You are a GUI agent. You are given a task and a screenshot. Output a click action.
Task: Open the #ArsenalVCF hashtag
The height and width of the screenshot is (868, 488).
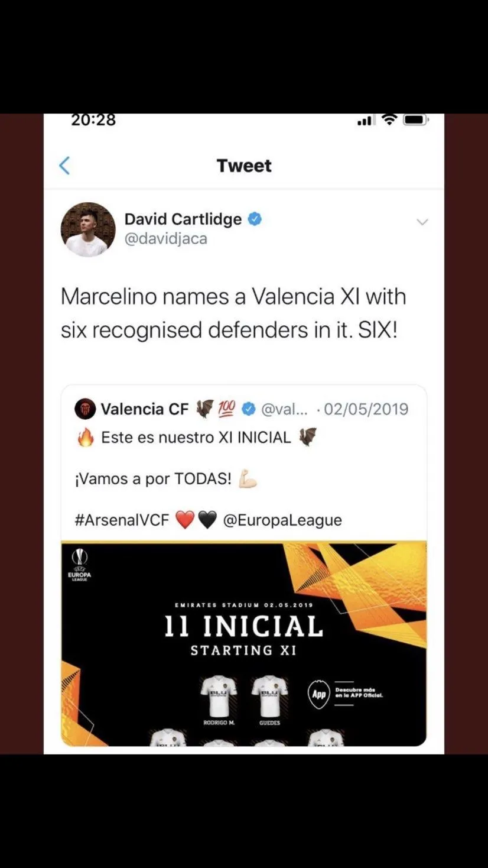122,520
